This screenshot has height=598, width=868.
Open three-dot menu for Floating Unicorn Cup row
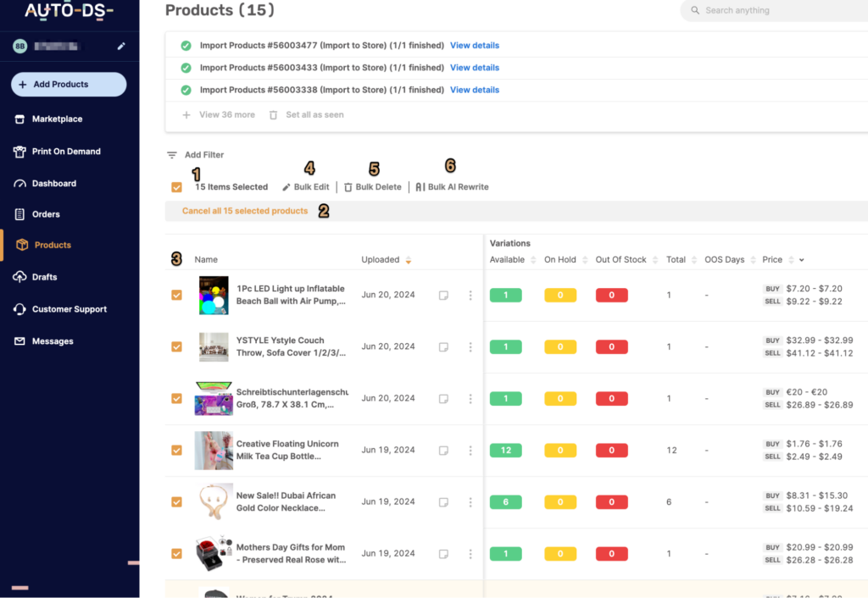(x=470, y=451)
